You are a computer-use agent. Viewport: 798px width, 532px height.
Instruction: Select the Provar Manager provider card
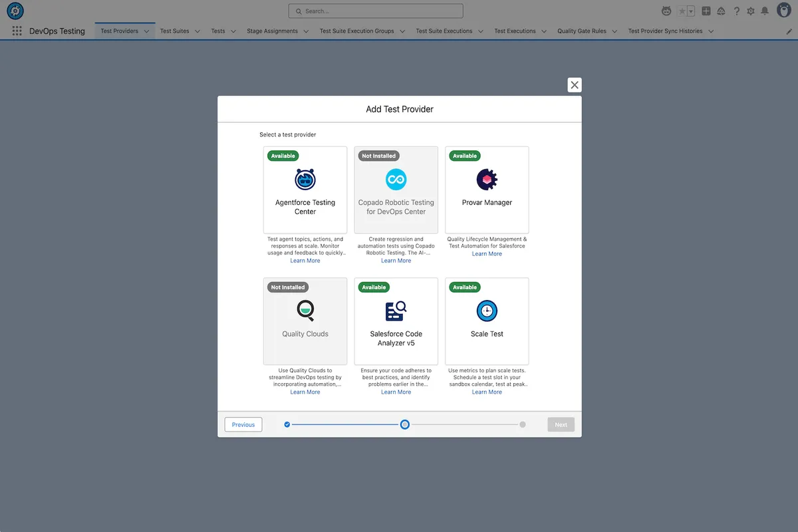[x=487, y=190]
